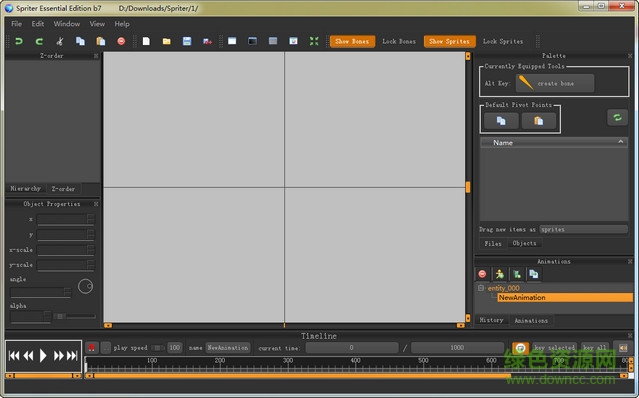Click the current time input field
The image size is (639, 398).
(x=352, y=347)
